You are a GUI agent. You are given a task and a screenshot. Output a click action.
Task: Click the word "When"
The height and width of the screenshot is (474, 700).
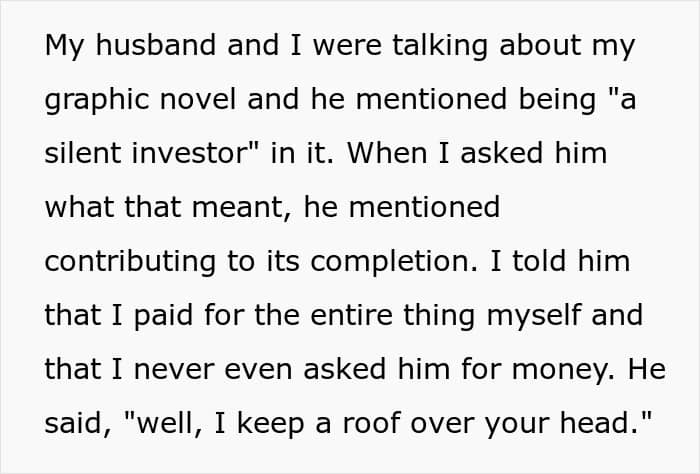point(387,153)
